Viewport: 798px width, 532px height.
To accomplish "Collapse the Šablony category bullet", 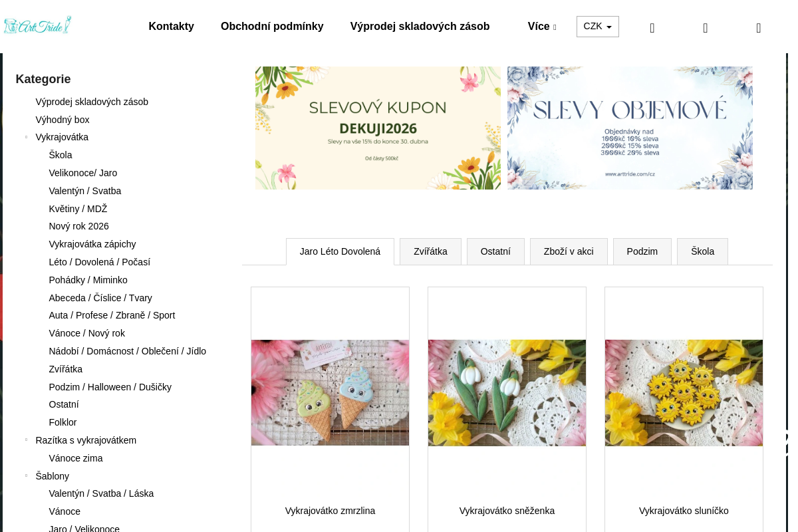I will [x=27, y=476].
